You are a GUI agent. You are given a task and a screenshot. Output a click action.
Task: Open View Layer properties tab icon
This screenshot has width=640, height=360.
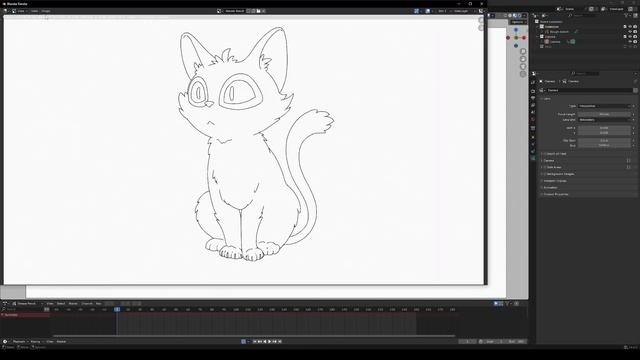[533, 105]
